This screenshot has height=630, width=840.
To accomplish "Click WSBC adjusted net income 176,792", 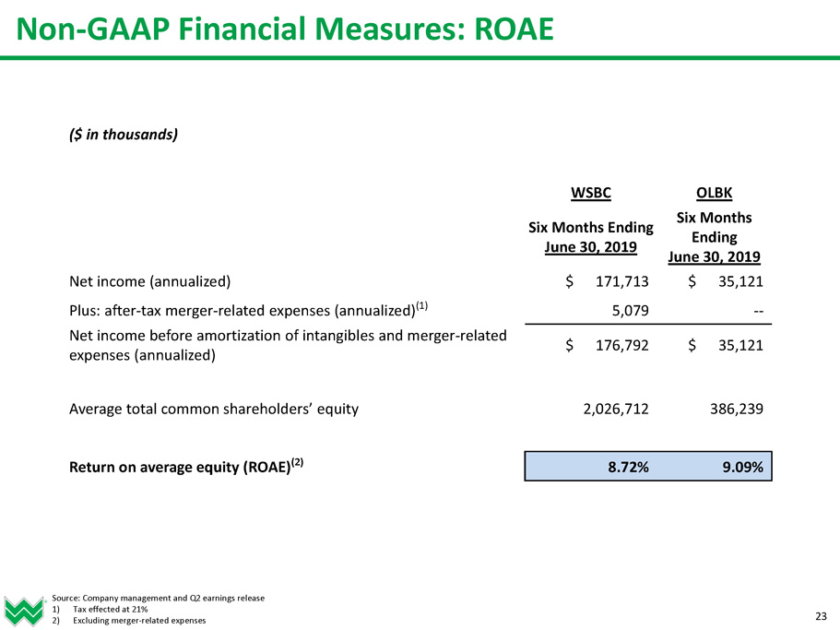I will click(622, 346).
